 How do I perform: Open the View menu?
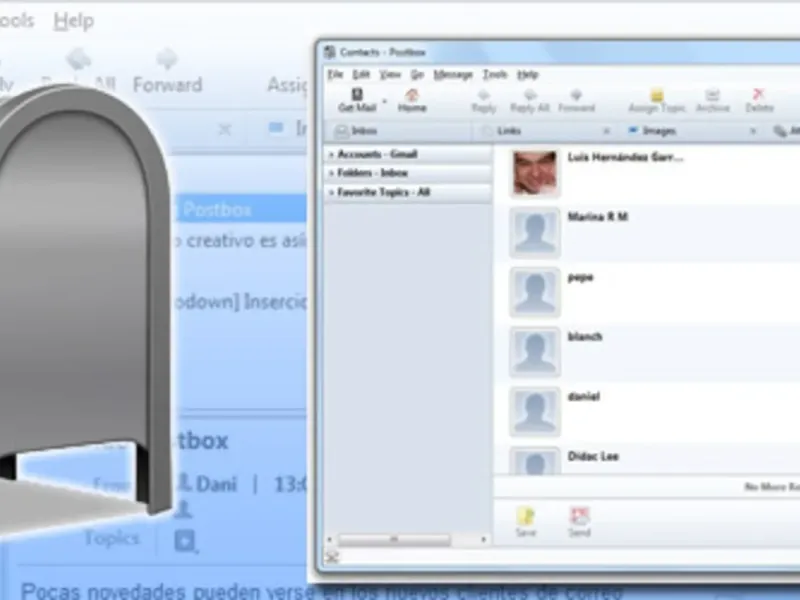pyautogui.click(x=390, y=74)
